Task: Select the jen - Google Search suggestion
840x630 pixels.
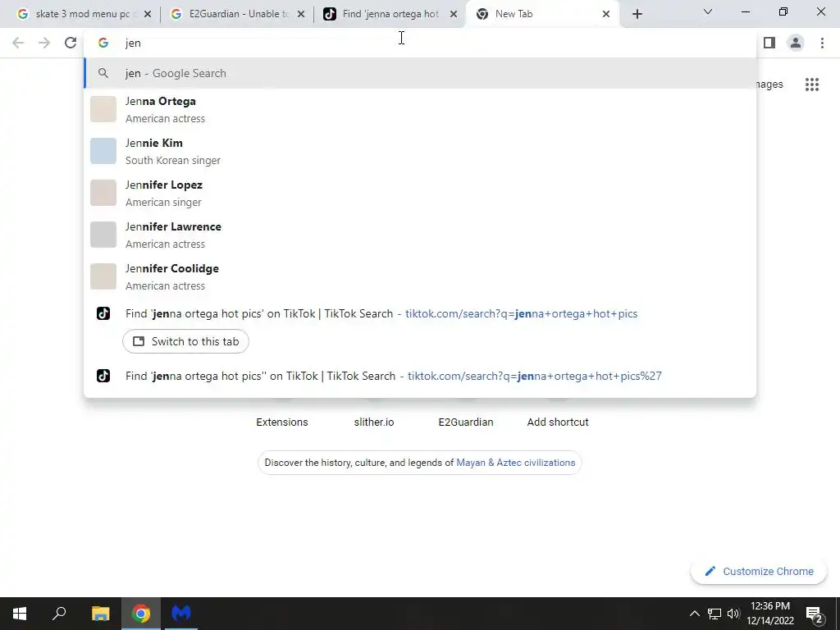Action: pyautogui.click(x=419, y=73)
